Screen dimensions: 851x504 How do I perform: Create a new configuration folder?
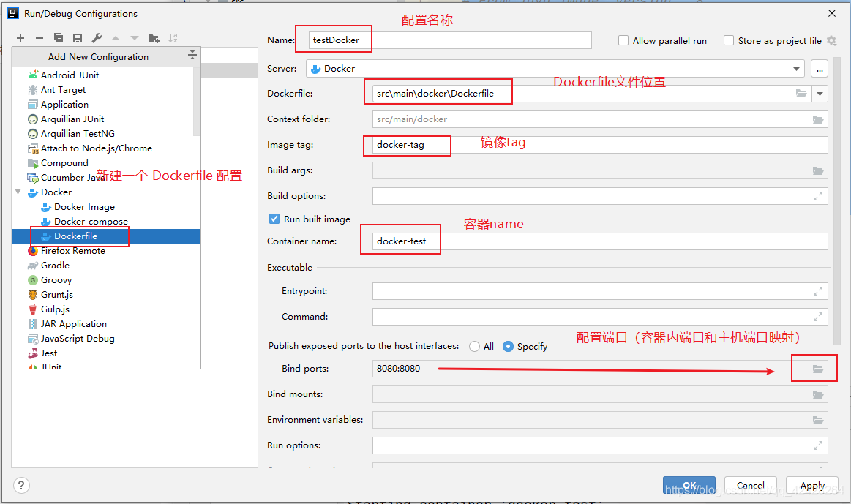[x=155, y=38]
